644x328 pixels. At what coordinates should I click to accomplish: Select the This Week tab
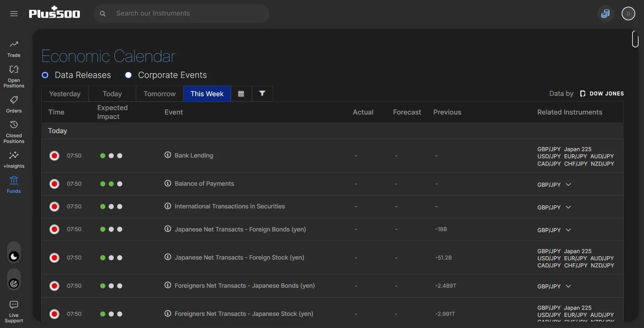pyautogui.click(x=207, y=94)
